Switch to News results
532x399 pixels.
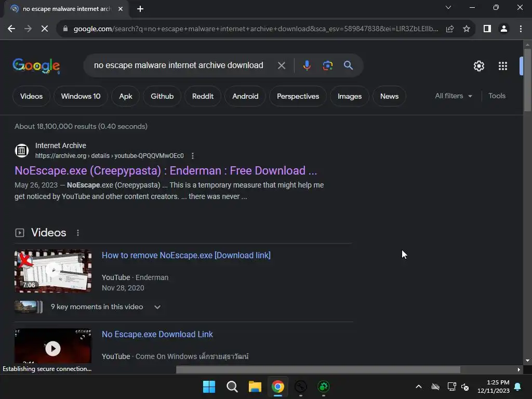click(389, 96)
